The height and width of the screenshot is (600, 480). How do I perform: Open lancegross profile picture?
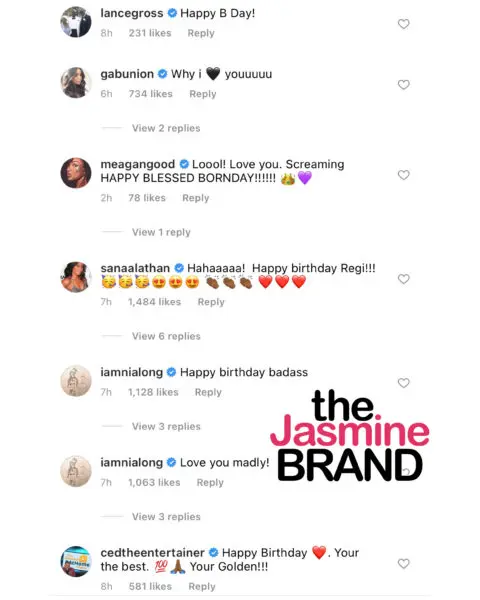(76, 22)
